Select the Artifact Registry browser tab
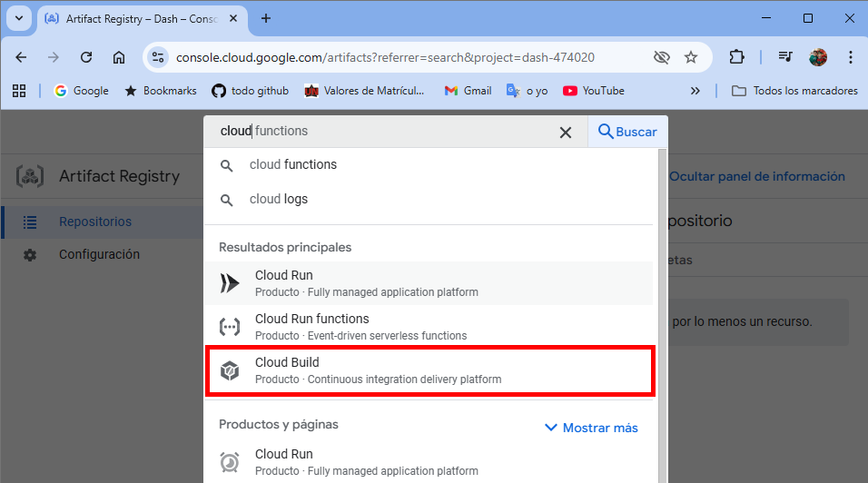 pos(141,19)
